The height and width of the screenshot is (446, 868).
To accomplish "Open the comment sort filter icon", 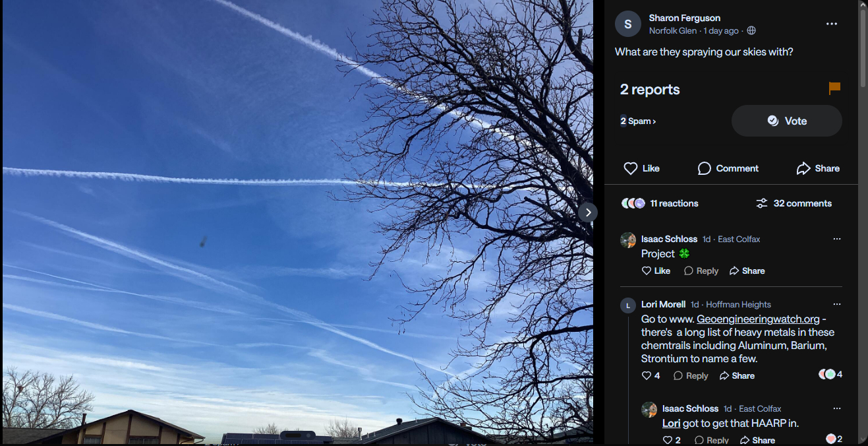I will click(762, 203).
